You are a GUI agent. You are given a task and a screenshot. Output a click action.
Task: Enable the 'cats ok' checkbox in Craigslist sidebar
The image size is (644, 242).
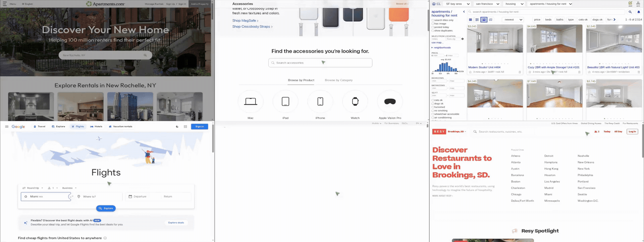pos(433,100)
